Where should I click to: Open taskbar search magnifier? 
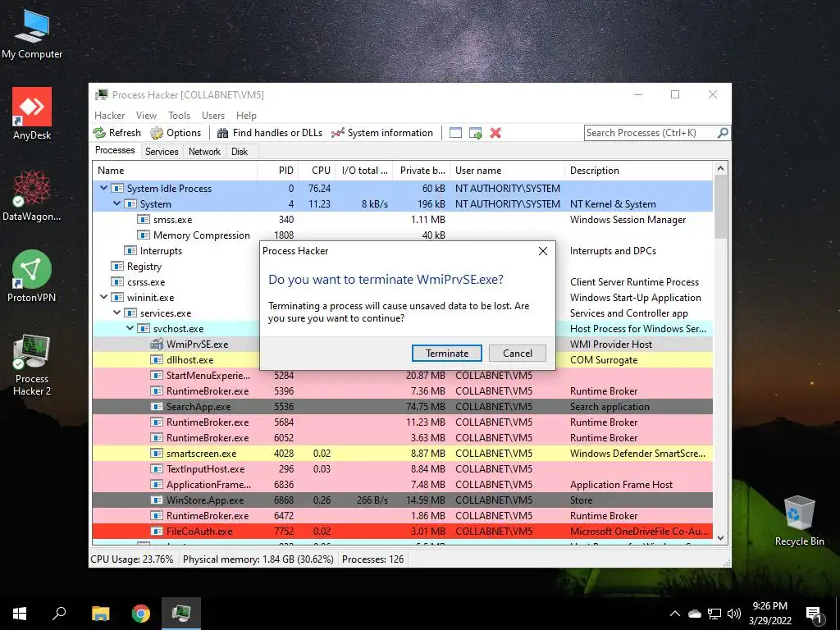coord(59,614)
